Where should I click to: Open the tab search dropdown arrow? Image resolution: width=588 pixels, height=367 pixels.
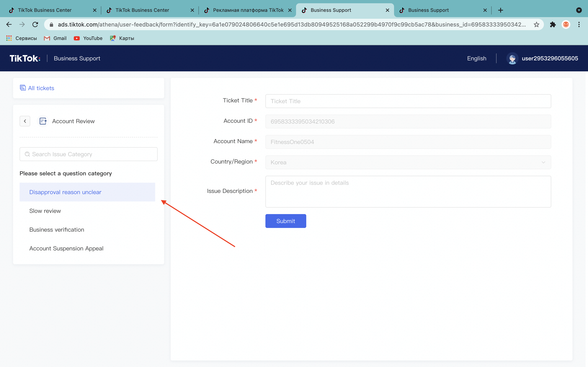pos(579,10)
